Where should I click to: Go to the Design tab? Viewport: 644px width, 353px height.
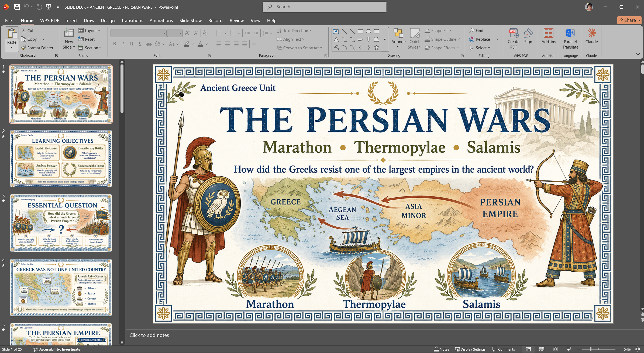click(x=108, y=20)
